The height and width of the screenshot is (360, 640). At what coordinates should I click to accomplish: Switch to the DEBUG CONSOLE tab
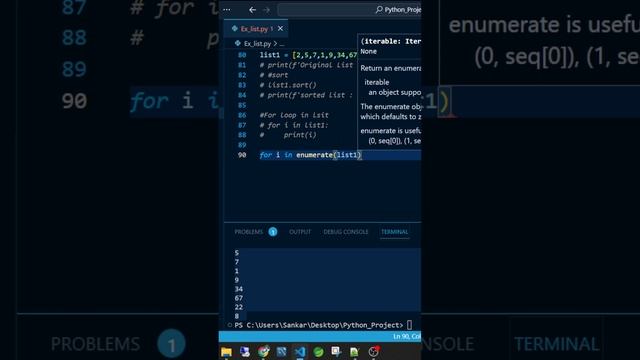click(x=346, y=232)
